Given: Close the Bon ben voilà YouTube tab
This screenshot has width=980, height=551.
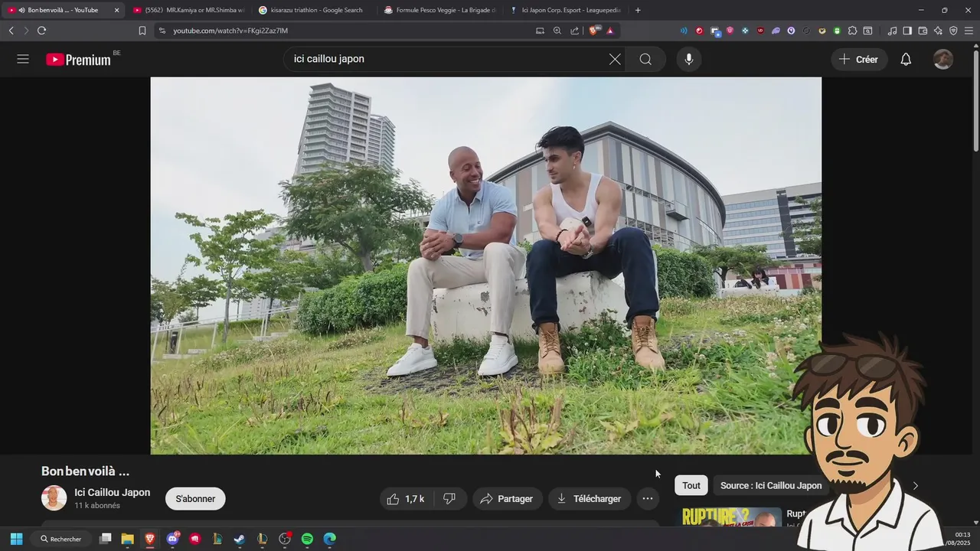Looking at the screenshot, I should (116, 10).
